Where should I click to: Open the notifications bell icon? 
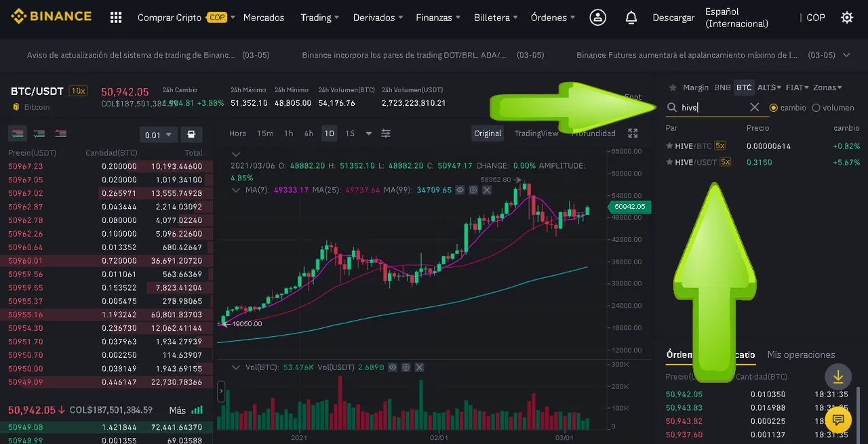click(631, 18)
